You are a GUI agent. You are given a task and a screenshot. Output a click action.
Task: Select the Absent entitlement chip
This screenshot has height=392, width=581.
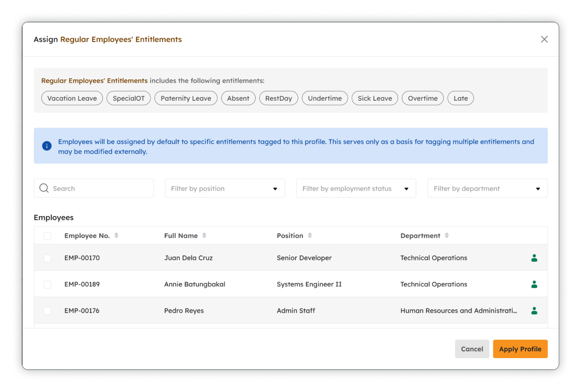coord(238,98)
